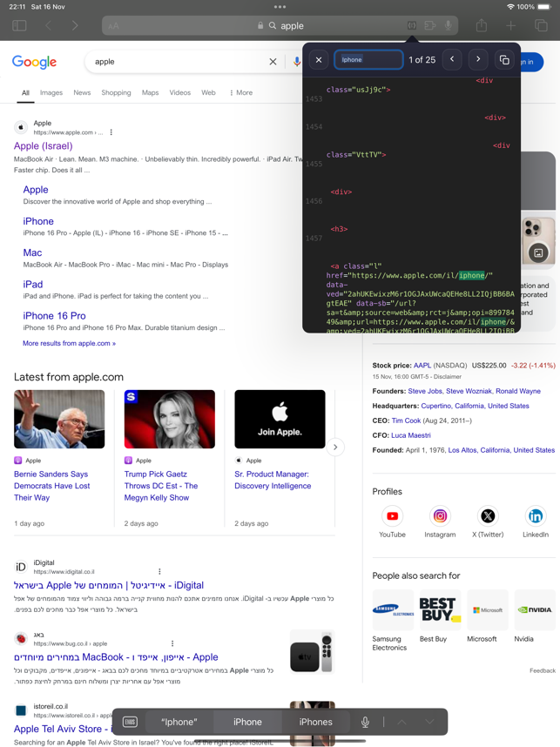Open the iPad sitelink
The width and height of the screenshot is (560, 747).
[x=33, y=284]
